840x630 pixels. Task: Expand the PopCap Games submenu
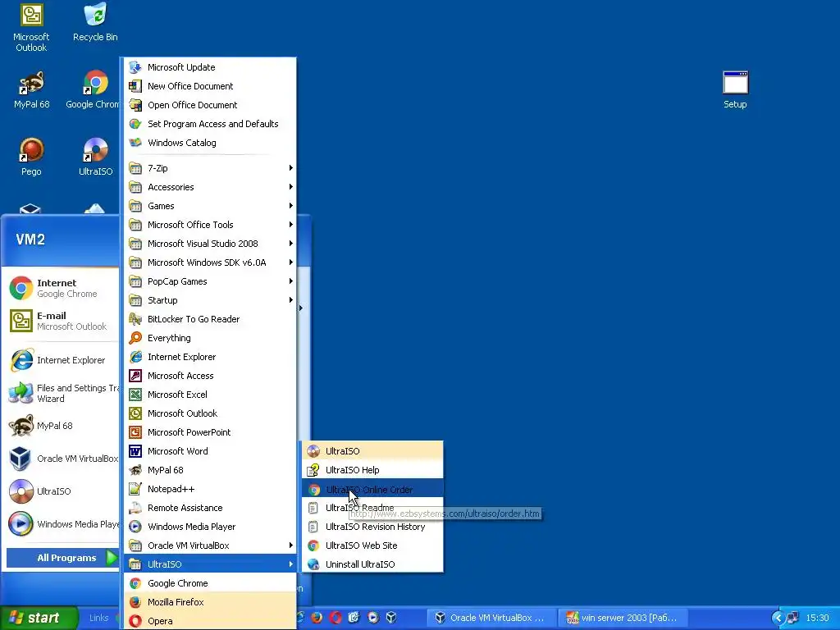[211, 281]
